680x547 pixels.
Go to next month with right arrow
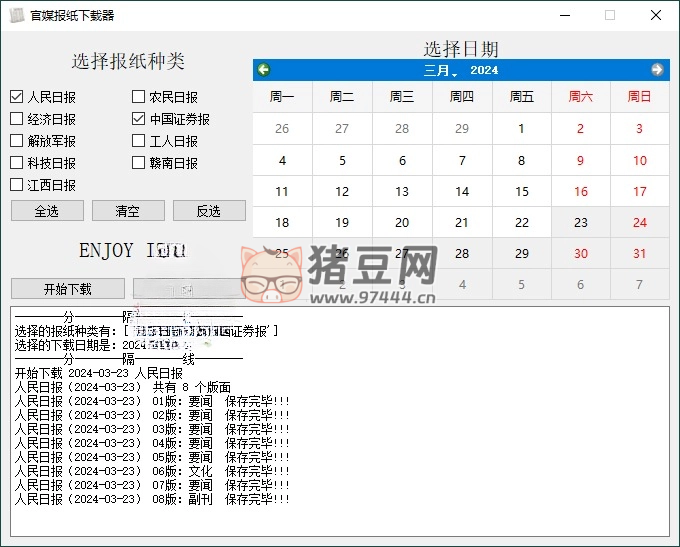657,69
